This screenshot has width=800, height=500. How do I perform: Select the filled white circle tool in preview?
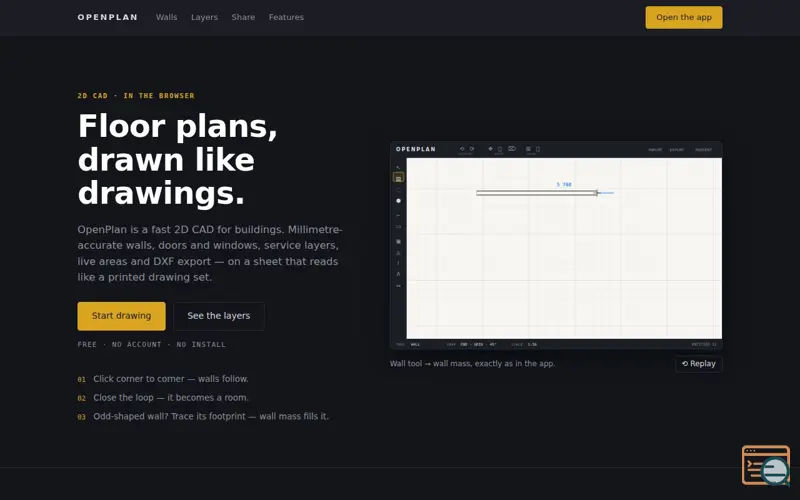click(x=398, y=201)
